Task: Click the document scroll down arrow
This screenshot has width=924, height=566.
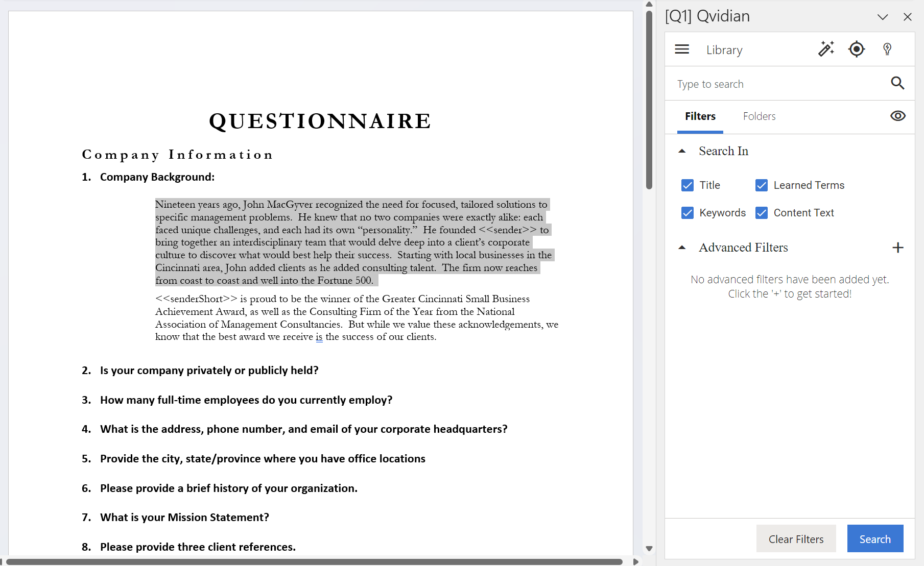Action: tap(649, 549)
